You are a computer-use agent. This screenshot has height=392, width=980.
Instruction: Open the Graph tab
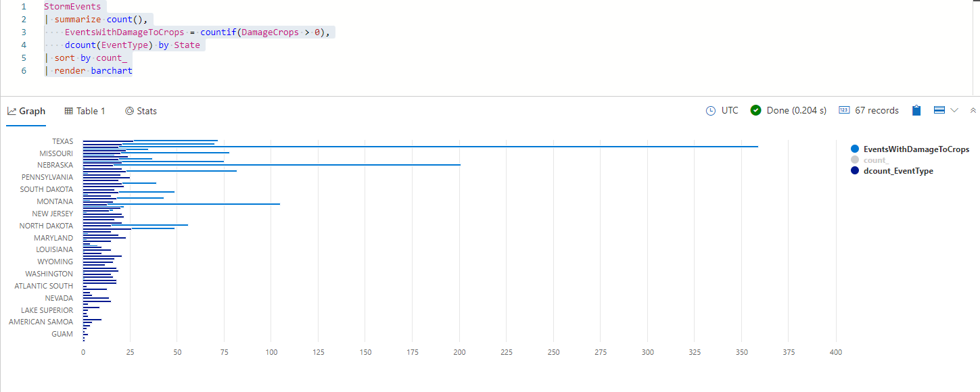[26, 111]
